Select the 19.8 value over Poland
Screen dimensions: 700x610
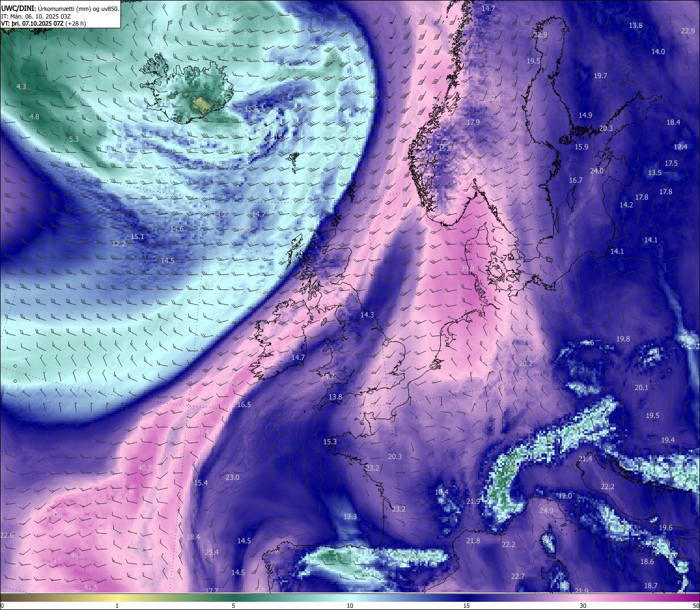click(623, 339)
